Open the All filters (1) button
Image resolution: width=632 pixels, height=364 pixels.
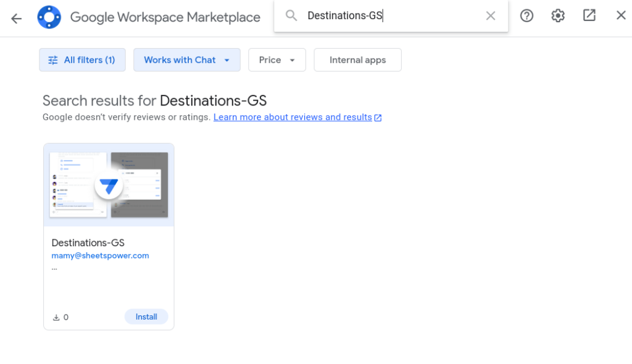(82, 60)
